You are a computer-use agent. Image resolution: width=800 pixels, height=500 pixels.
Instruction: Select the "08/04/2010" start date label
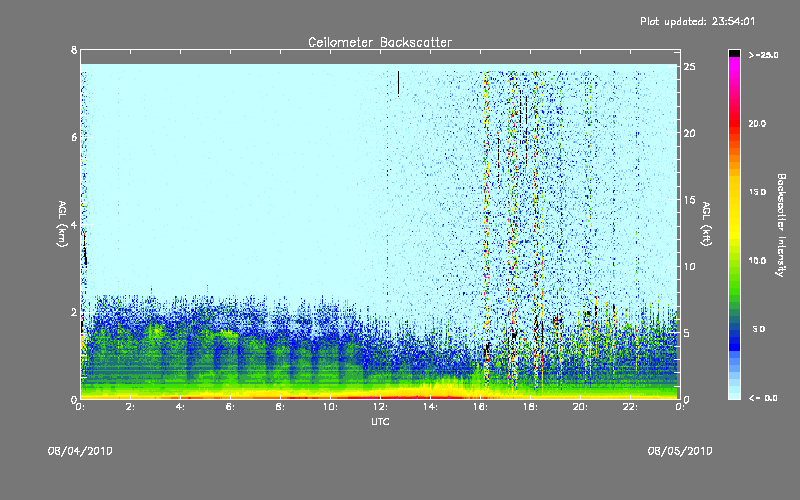click(x=80, y=451)
